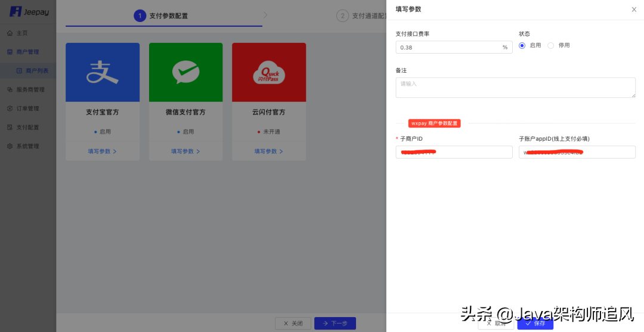Click the wxpay 商户参数配置 tag
Viewport: 644px width, 332px height.
point(435,123)
